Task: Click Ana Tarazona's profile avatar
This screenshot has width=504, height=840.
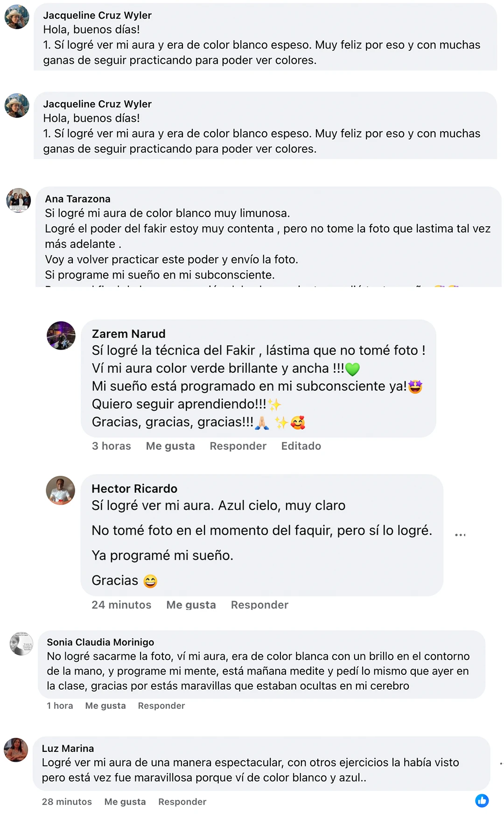Action: pos(18,200)
